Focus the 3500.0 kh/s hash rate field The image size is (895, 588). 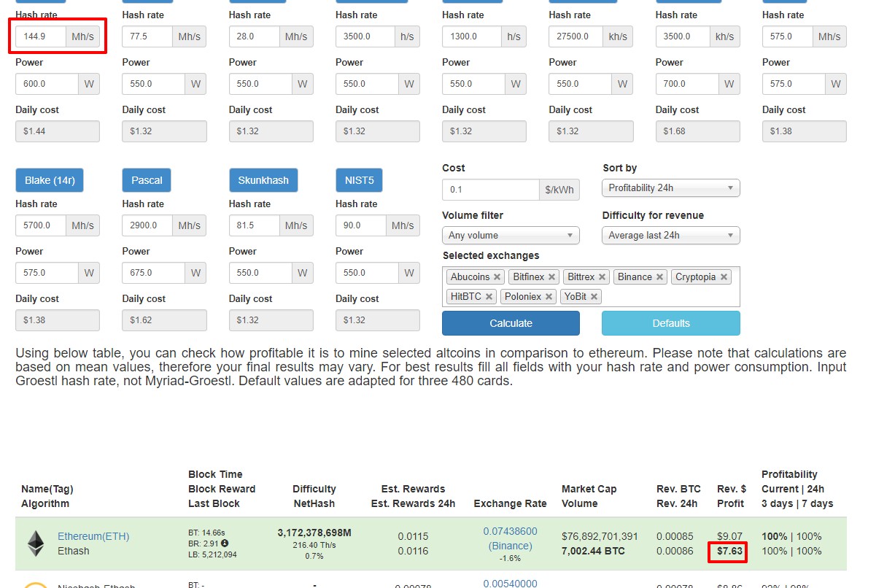tap(683, 36)
